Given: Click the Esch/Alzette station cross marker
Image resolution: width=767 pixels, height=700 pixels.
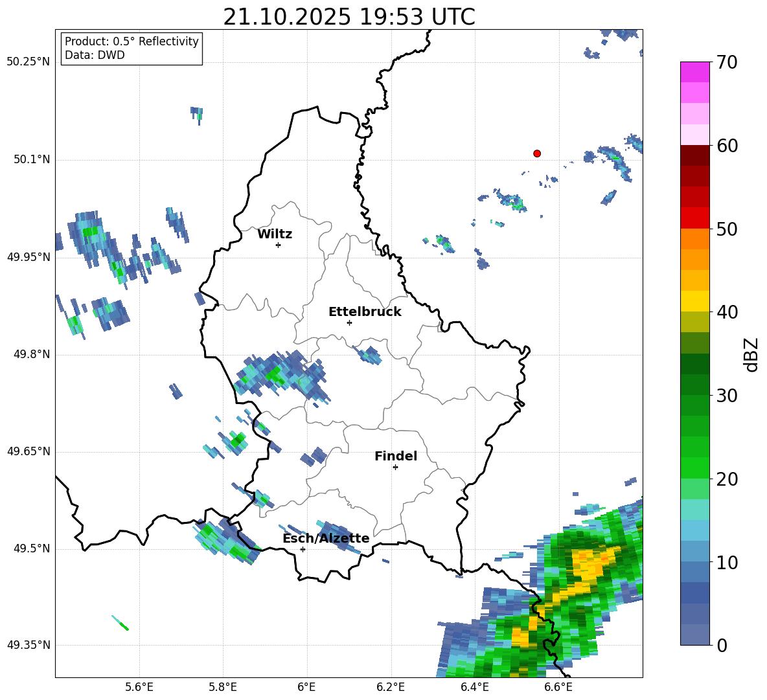Looking at the screenshot, I should click(x=303, y=549).
